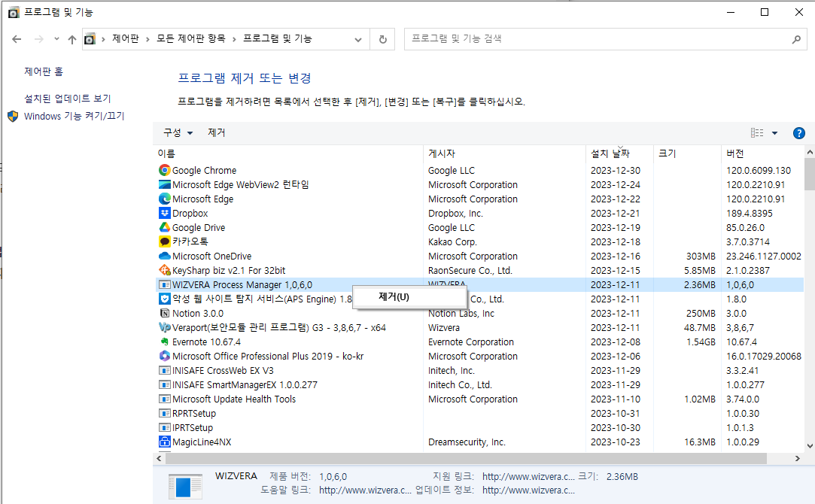The height and width of the screenshot is (504, 815).
Task: Expand the address bar history dropdown
Action: (357, 39)
